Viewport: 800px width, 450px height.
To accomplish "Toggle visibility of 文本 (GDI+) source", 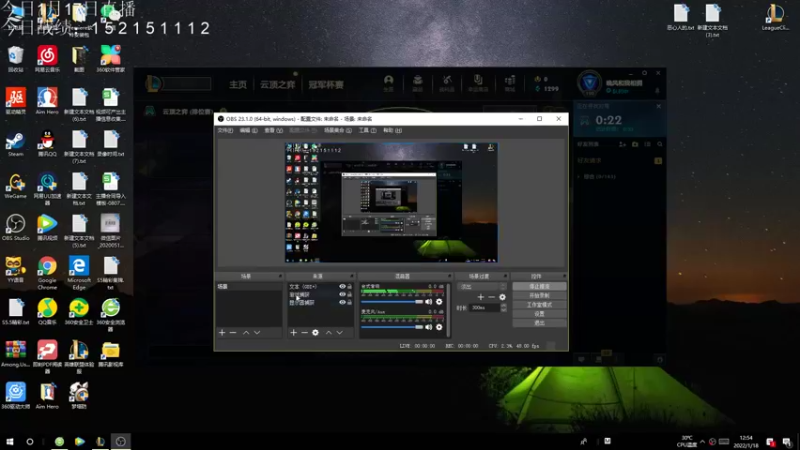I will [x=342, y=287].
